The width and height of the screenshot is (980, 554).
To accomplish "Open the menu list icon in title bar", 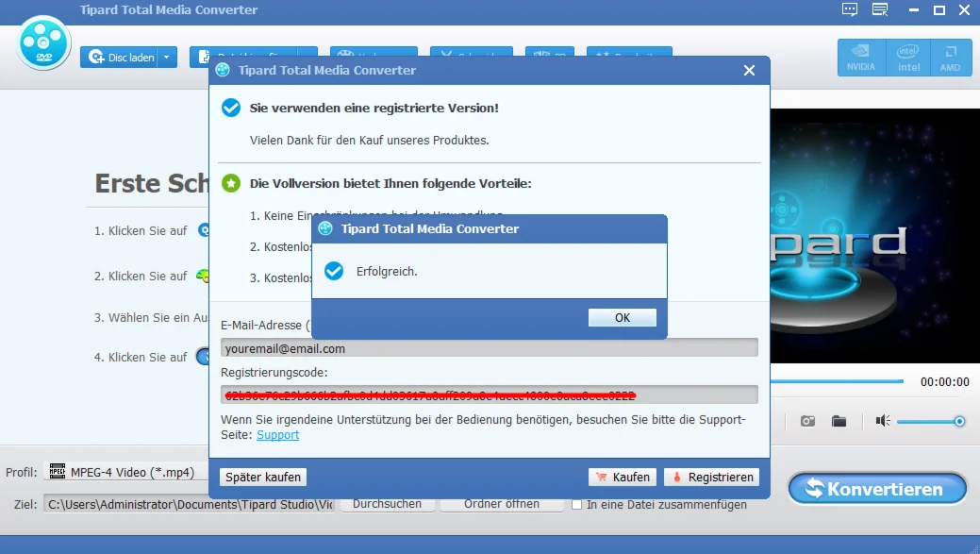I will tap(880, 9).
